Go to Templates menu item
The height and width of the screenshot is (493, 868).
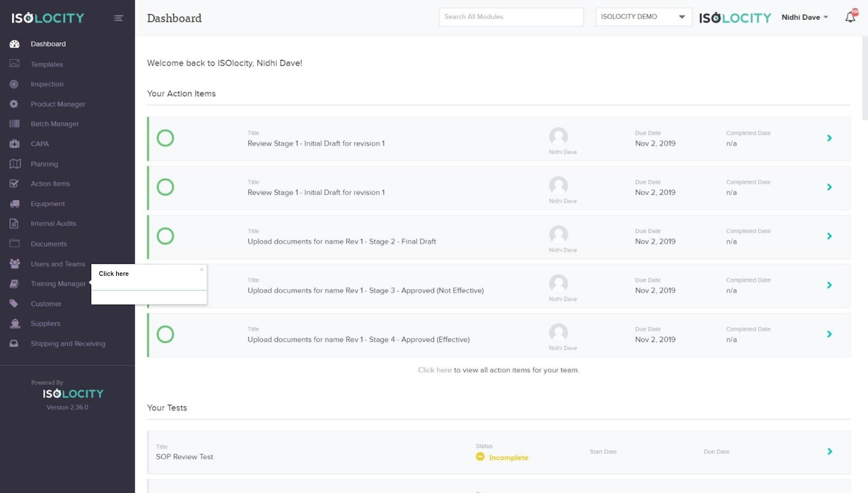coord(47,64)
